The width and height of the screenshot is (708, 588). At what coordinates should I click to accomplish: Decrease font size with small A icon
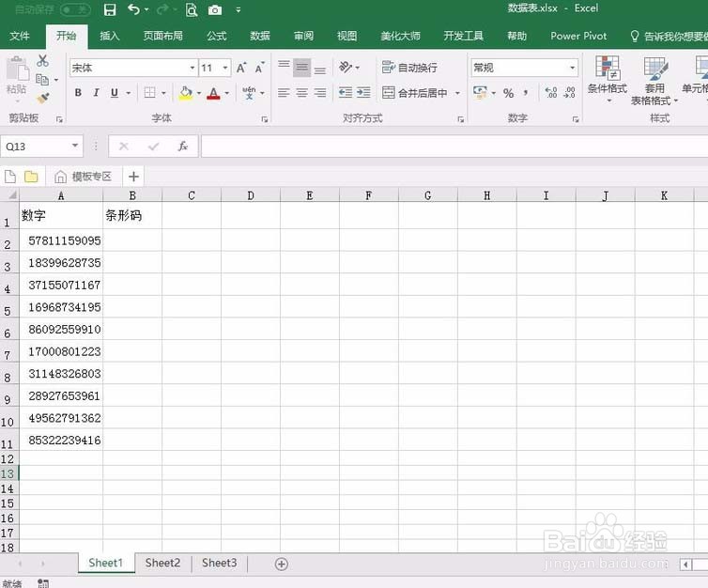point(259,68)
